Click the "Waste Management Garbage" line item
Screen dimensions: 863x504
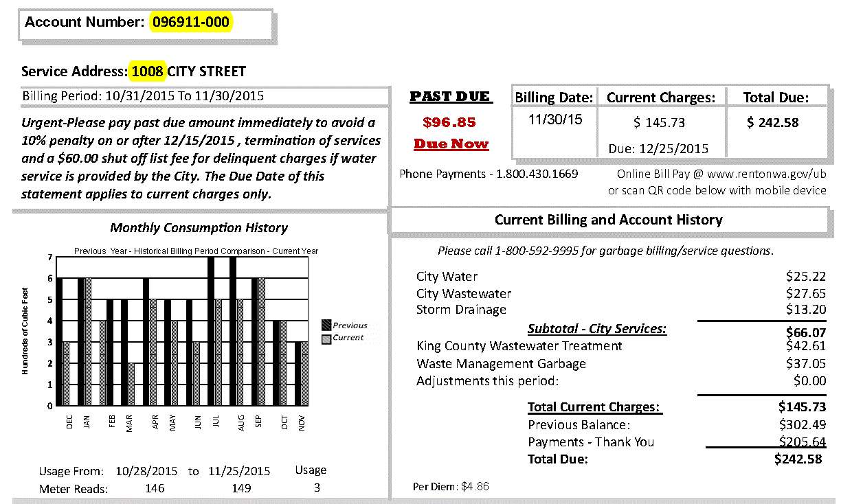point(501,364)
